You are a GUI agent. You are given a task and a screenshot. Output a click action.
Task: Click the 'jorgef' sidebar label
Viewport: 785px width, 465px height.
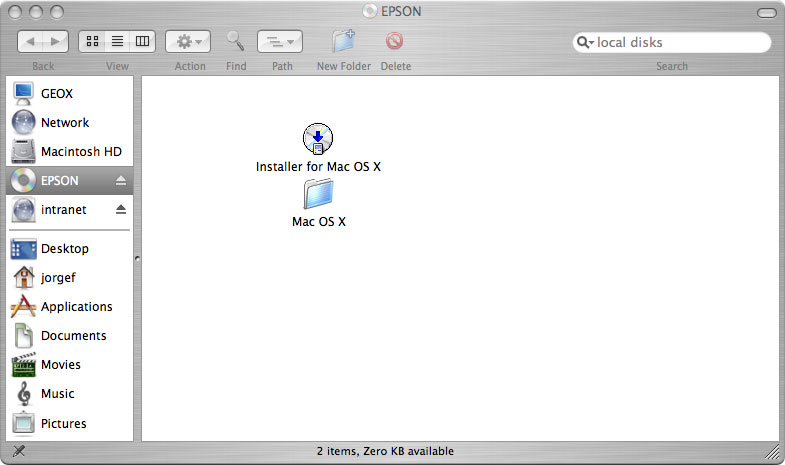(x=58, y=278)
